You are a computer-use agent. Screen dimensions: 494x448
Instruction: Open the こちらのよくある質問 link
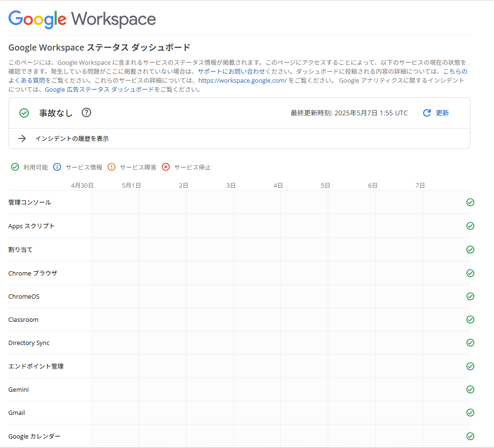pos(455,71)
